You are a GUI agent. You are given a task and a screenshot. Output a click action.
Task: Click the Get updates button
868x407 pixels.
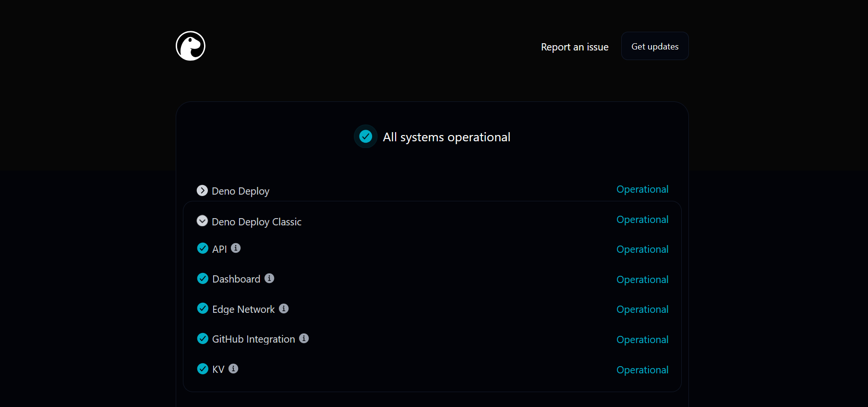click(x=655, y=46)
